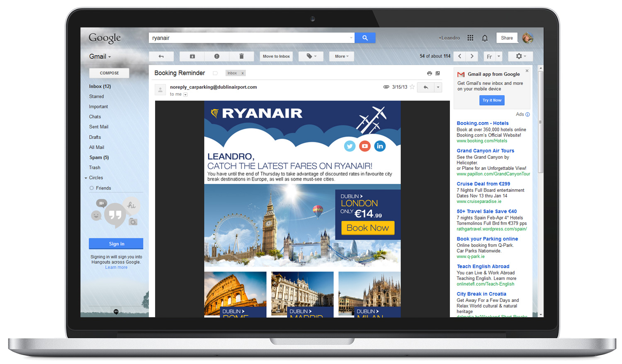This screenshot has width=622, height=364.
Task: Click the Ads info icon
Action: pyautogui.click(x=527, y=114)
